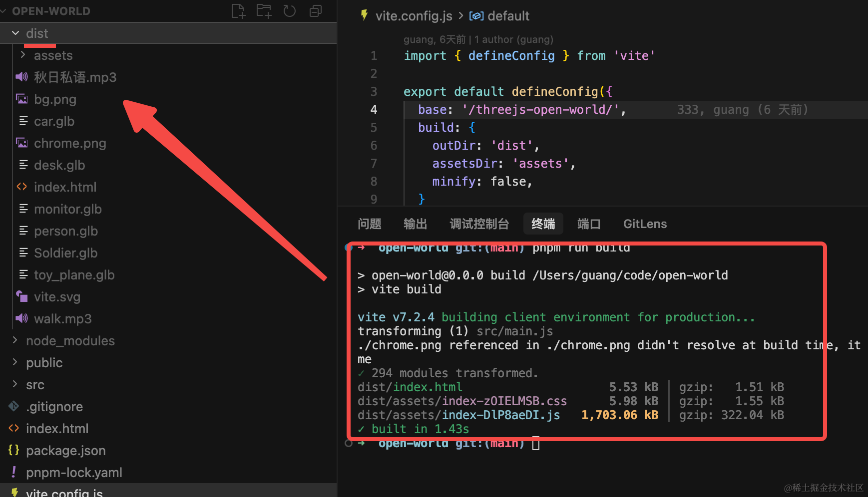Click the SVG icon beside vite.svg

pos(22,296)
